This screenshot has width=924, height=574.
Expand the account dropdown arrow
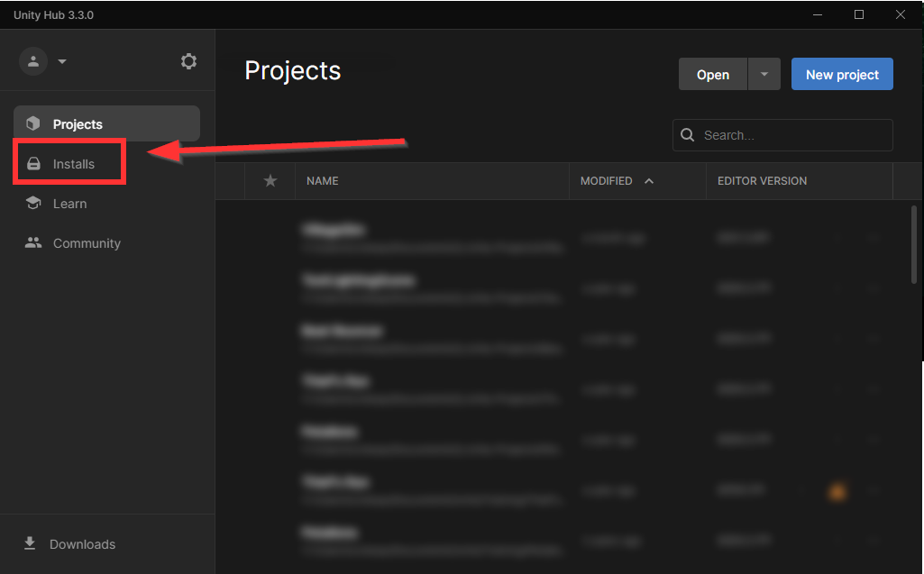[x=62, y=62]
